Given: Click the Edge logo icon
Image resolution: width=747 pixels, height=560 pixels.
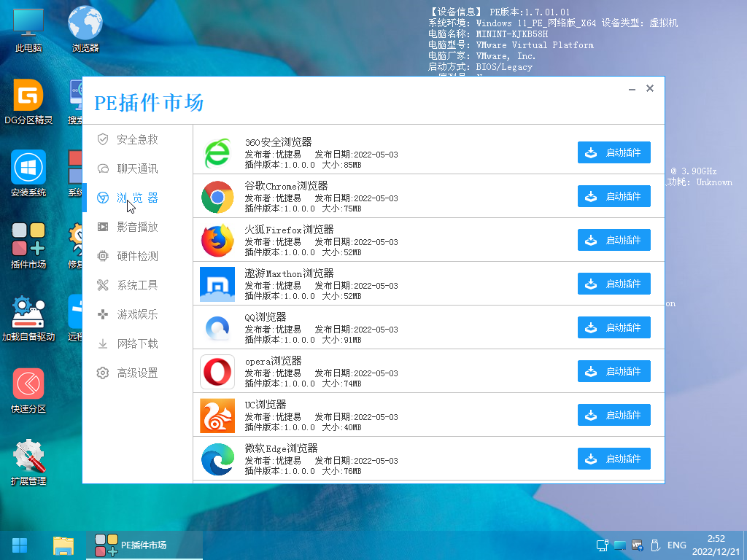Looking at the screenshot, I should coord(217,459).
